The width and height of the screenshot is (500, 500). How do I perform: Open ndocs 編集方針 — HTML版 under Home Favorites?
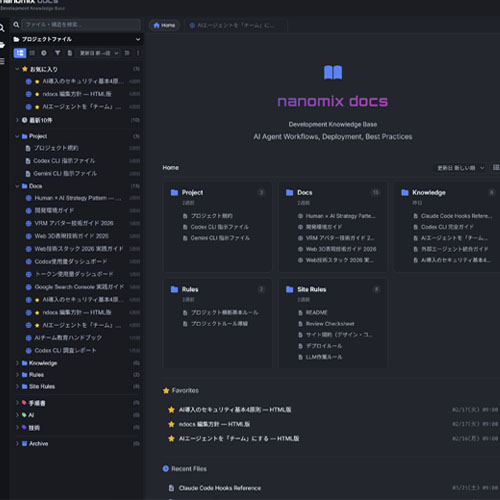214,424
